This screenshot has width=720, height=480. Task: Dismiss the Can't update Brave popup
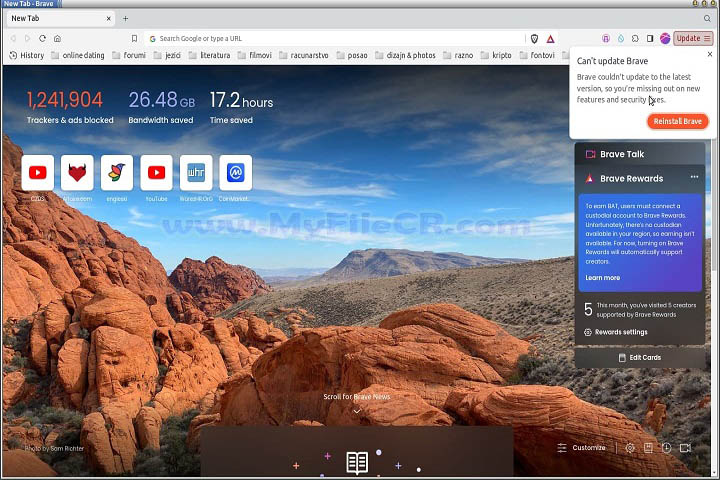click(710, 54)
